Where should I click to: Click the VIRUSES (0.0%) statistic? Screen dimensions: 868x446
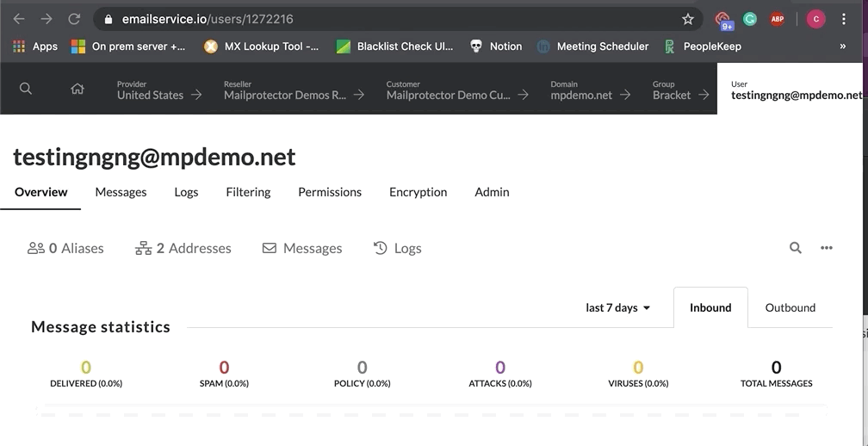click(x=638, y=374)
